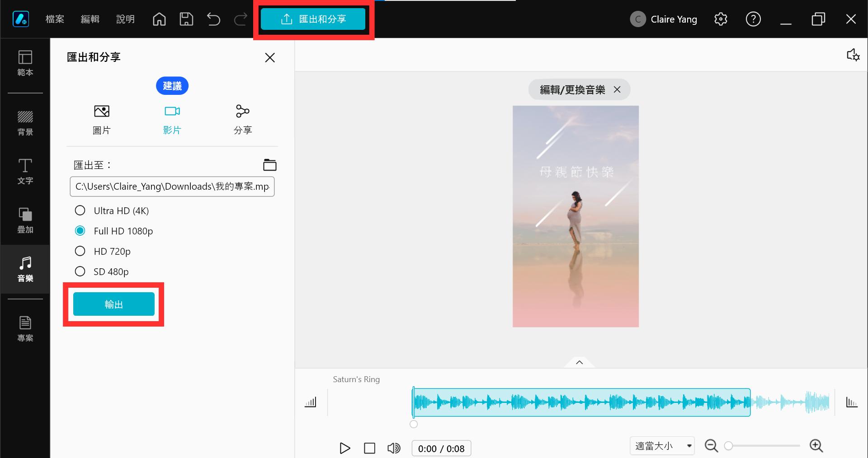Select Ultra HD (4K) export quality
This screenshot has width=868, height=458.
(x=80, y=210)
